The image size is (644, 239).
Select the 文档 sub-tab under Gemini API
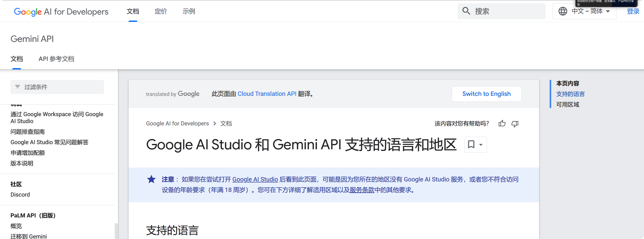[17, 59]
